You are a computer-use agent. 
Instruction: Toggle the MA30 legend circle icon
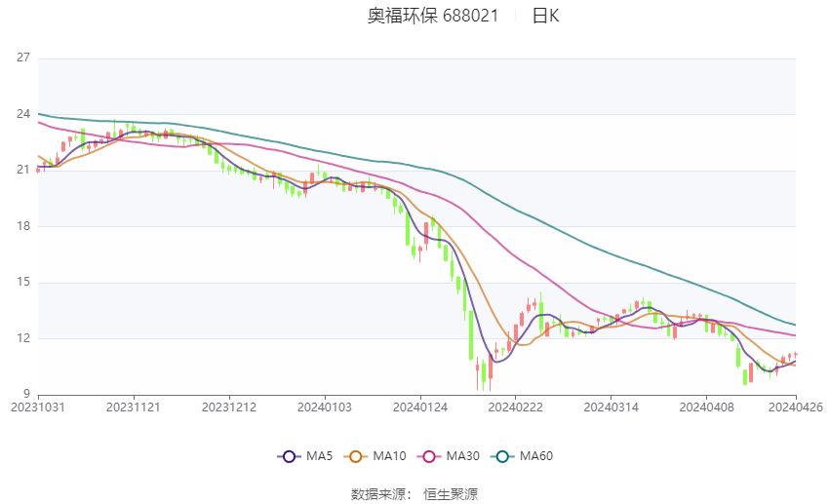[429, 456]
